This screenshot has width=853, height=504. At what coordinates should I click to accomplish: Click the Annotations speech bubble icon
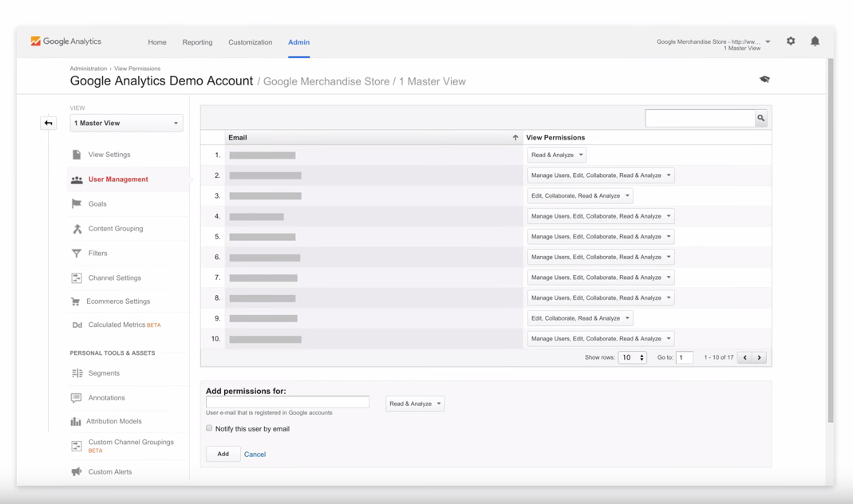coord(76,398)
